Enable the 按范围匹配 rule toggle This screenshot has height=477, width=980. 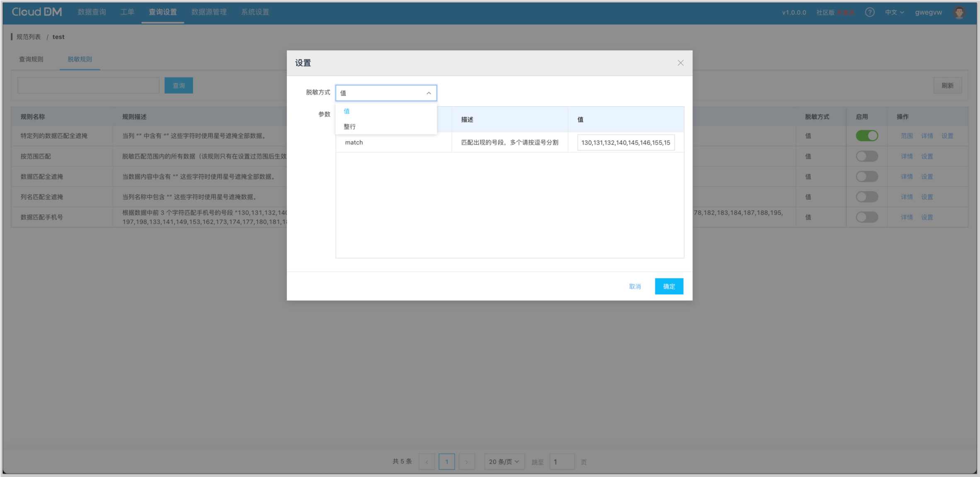pyautogui.click(x=866, y=156)
